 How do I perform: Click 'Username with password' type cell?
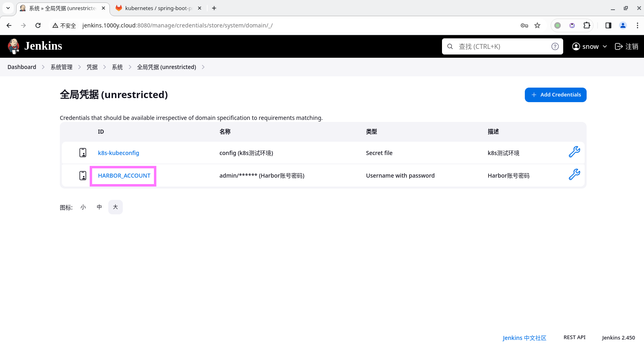(400, 176)
